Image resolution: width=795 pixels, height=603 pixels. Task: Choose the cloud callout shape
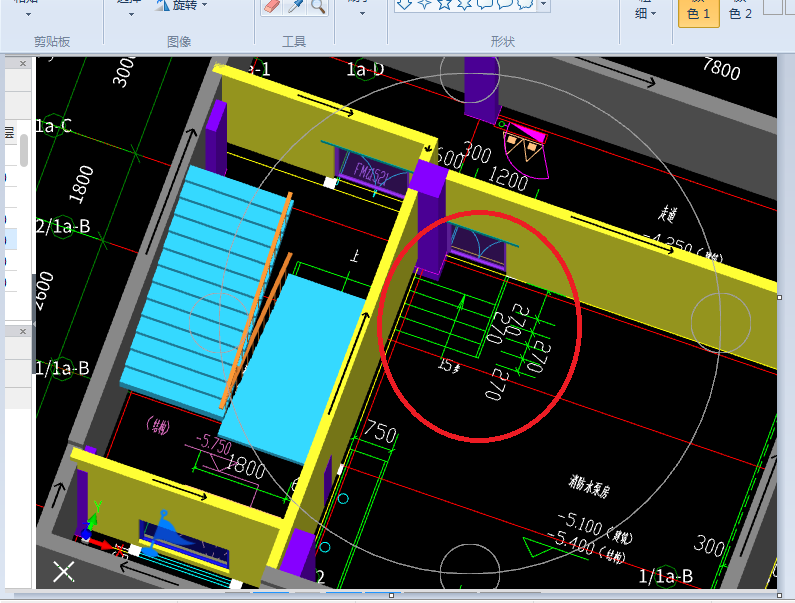click(x=525, y=4)
